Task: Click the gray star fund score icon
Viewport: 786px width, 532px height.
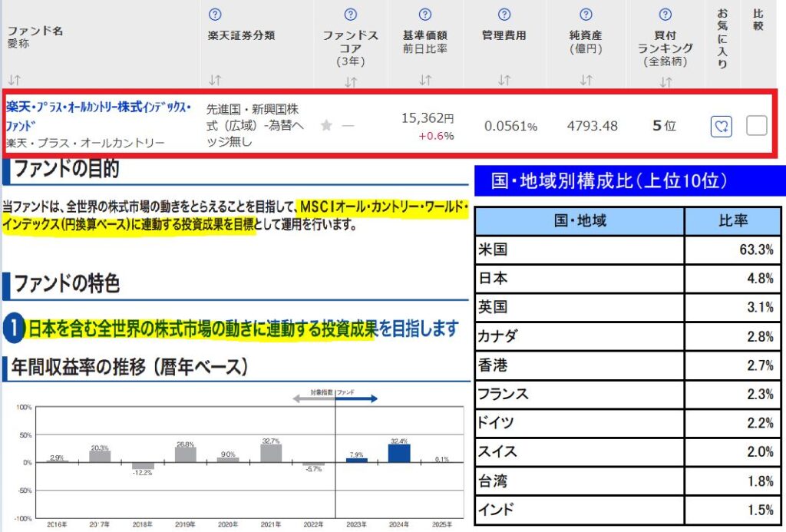Action: coord(326,126)
